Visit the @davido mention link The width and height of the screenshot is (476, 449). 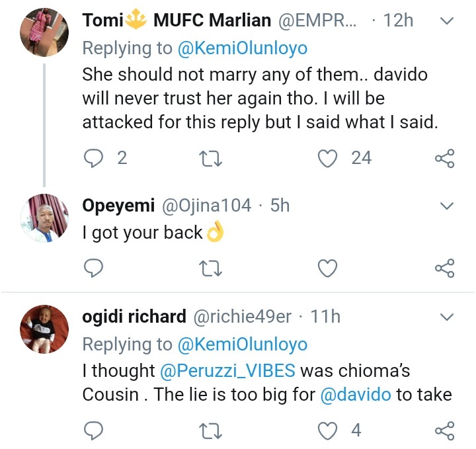tap(356, 394)
